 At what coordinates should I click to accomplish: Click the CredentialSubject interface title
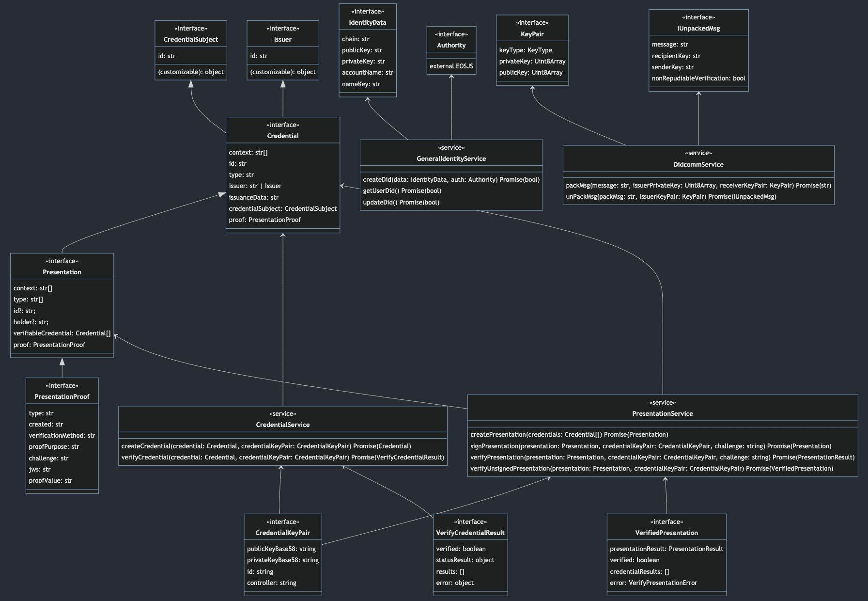(x=191, y=40)
